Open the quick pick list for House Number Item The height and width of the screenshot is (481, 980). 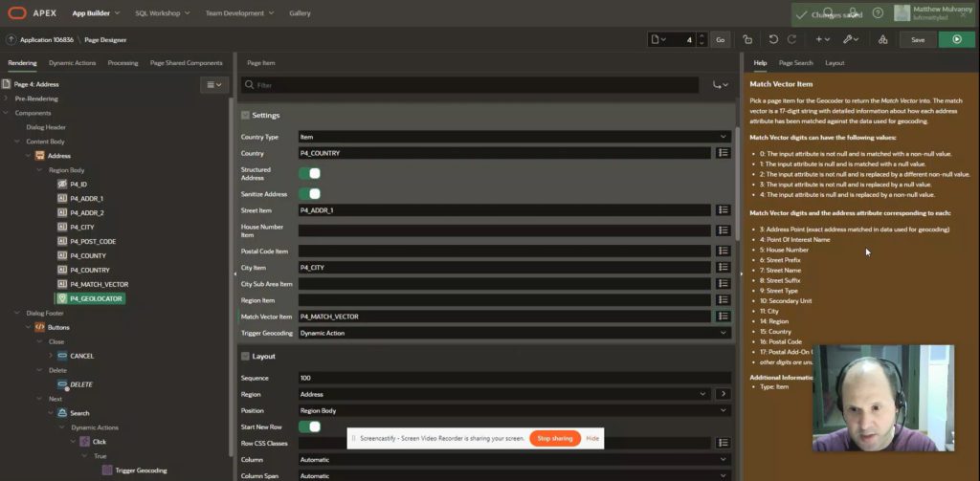[724, 230]
